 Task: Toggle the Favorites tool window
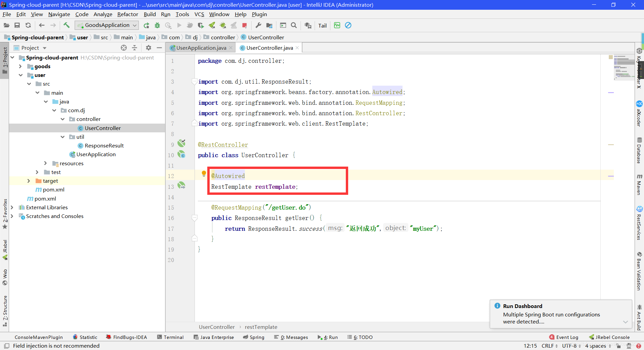click(5, 214)
